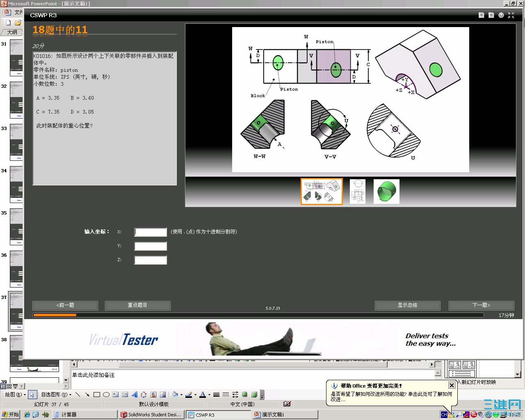Image resolution: width=525 pixels, height=420 pixels.
Task: Switch to the 大纲 (Outline) tab
Action: [x=12, y=32]
